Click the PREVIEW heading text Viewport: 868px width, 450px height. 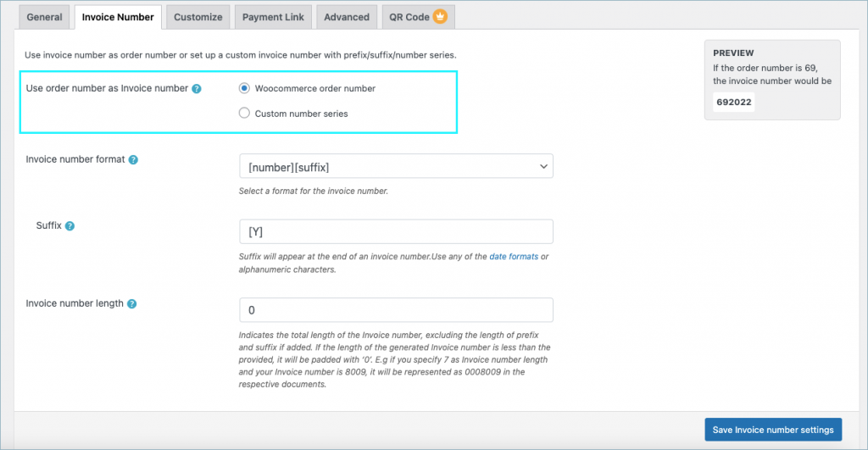[733, 53]
